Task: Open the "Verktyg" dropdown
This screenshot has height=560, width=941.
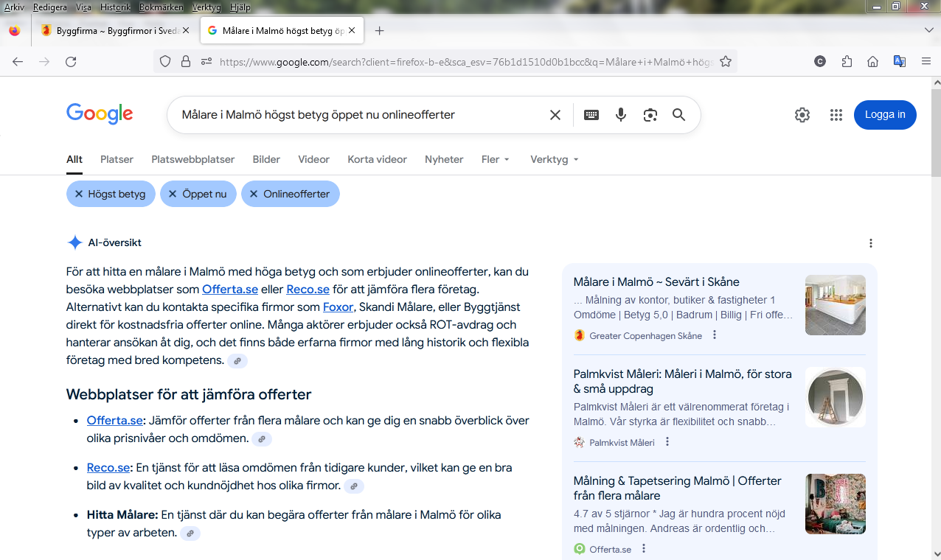Action: [554, 159]
